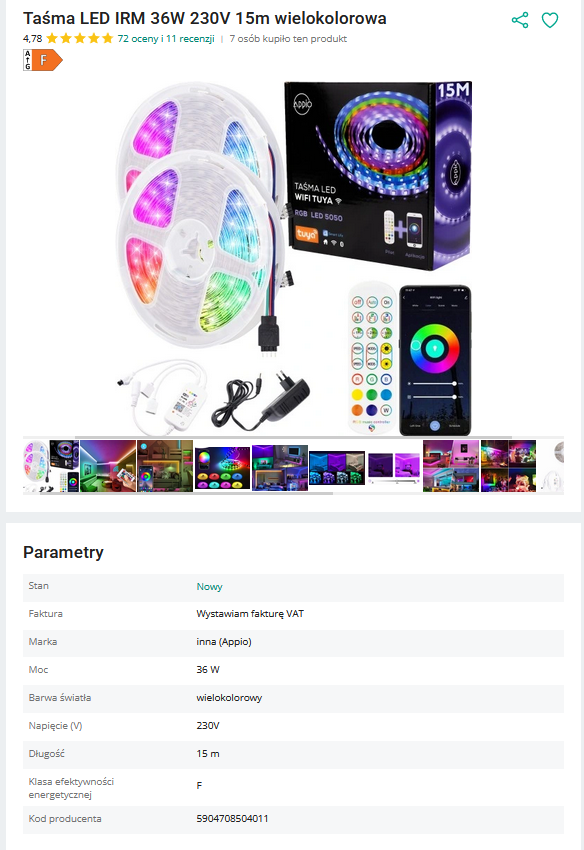This screenshot has height=850, width=584.
Task: Click the Nowy condition link
Action: (x=209, y=587)
